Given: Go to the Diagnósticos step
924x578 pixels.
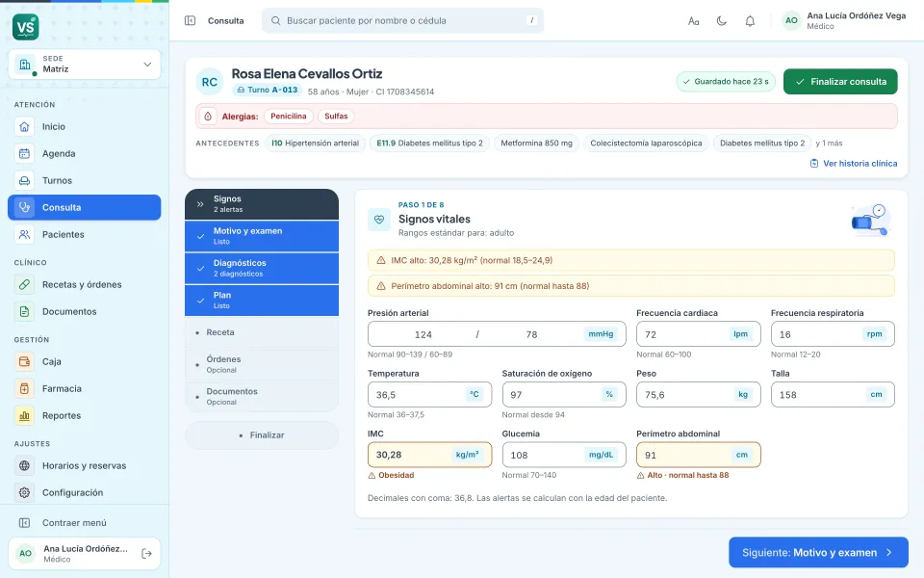Looking at the screenshot, I should pos(262,269).
